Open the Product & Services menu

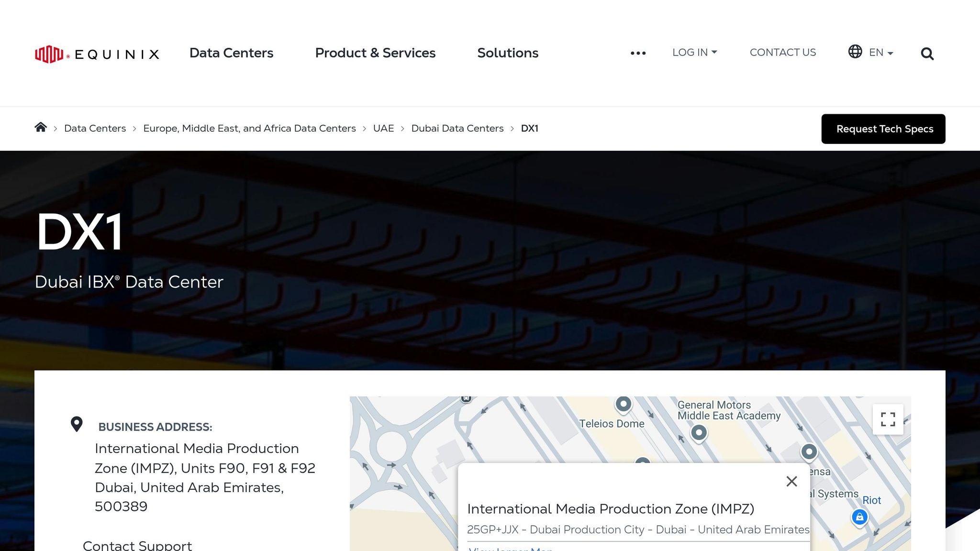[x=375, y=53]
